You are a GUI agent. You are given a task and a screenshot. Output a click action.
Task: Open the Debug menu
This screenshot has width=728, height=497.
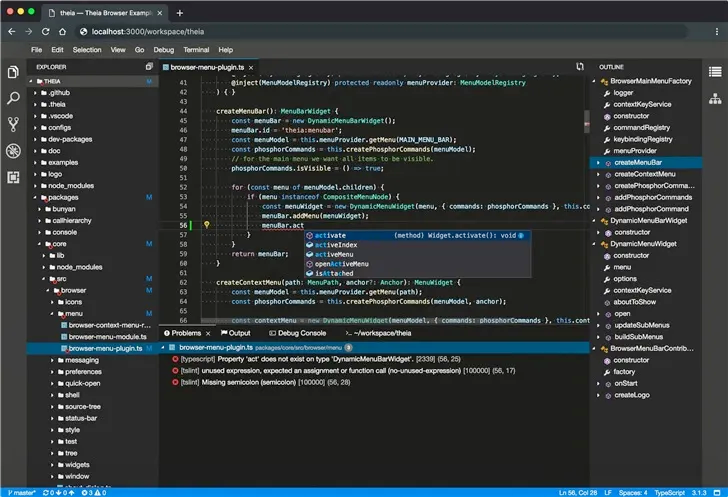click(x=163, y=50)
